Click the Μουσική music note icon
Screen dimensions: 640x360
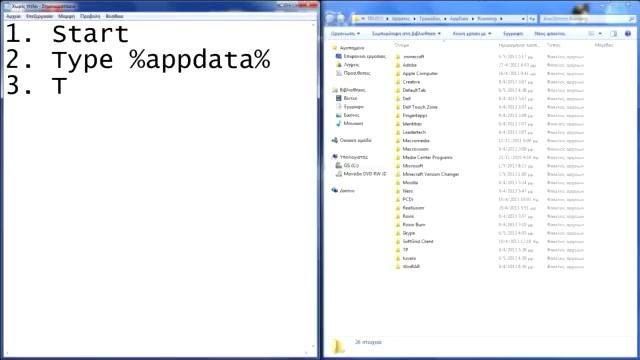coord(339,123)
